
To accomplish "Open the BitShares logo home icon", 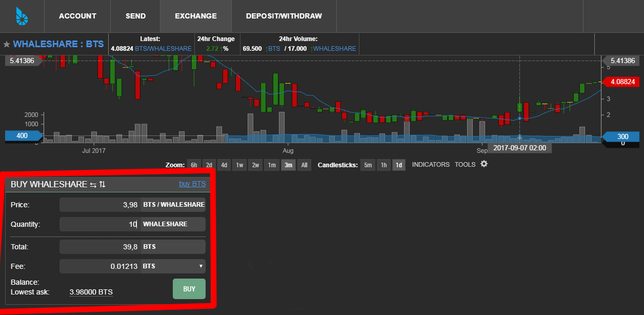I will click(22, 16).
